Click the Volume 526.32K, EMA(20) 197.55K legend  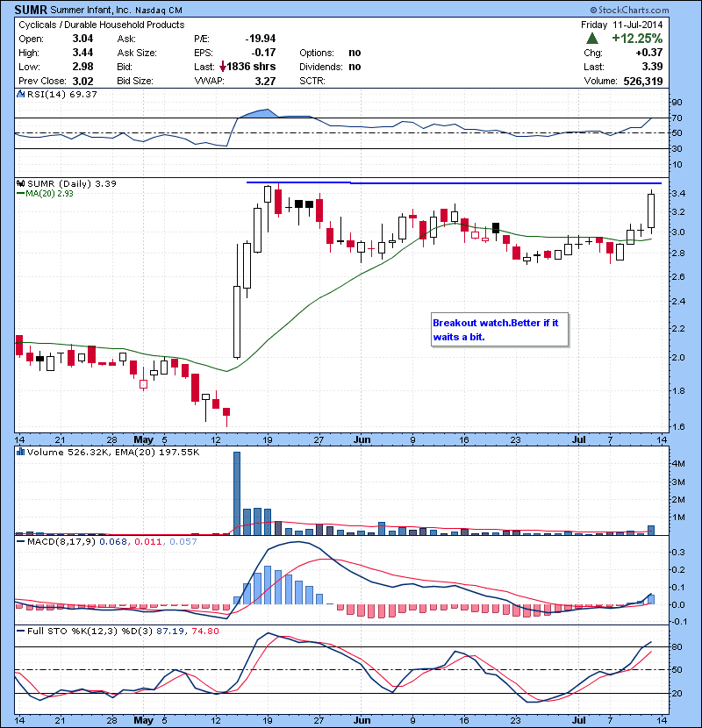coord(113,453)
